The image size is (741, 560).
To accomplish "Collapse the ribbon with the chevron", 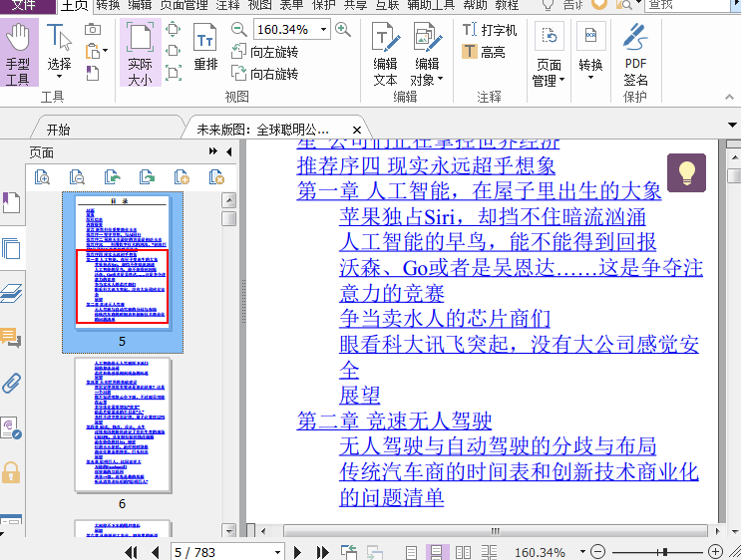I will click(729, 97).
